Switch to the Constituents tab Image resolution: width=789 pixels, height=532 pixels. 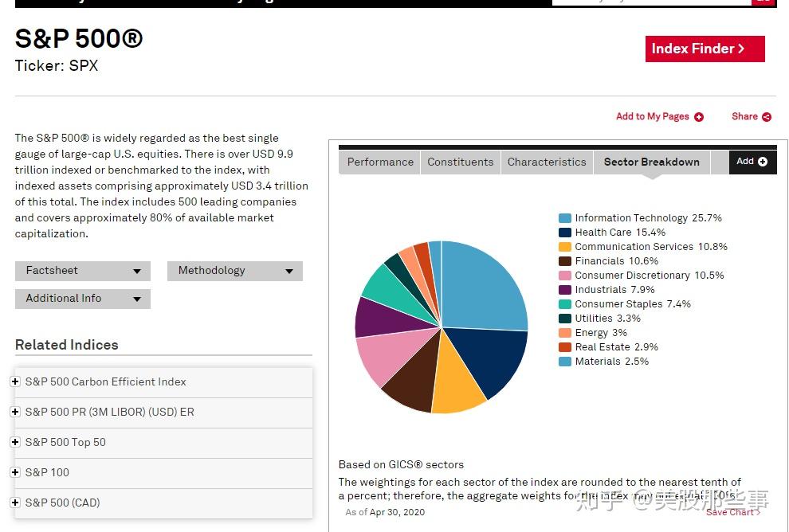[461, 162]
